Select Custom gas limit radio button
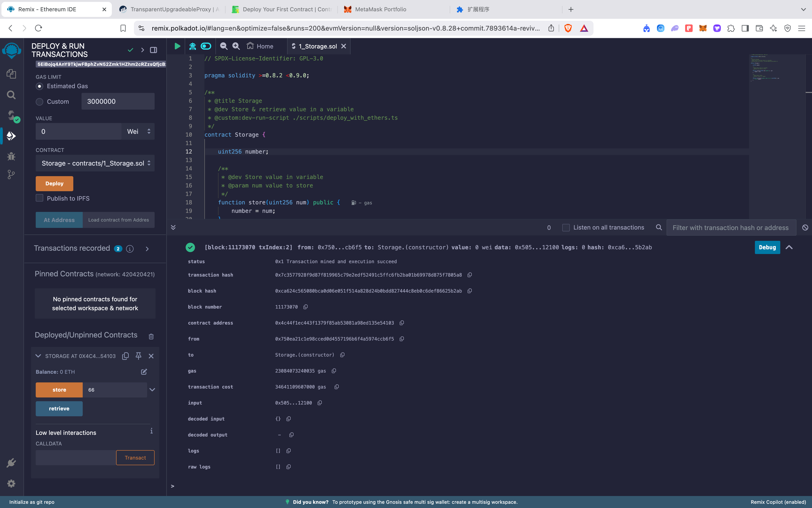 40,102
